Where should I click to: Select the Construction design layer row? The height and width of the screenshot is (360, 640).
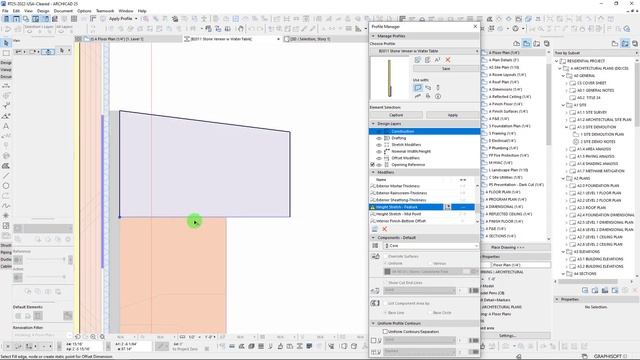pyautogui.click(x=424, y=131)
